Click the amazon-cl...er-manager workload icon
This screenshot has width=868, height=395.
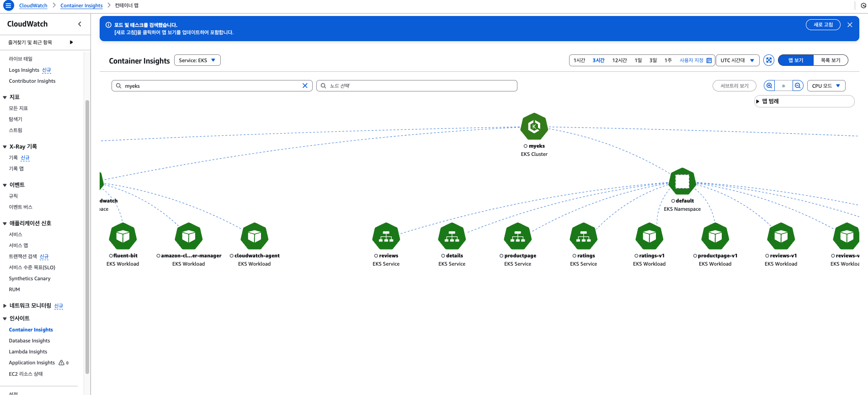(188, 236)
